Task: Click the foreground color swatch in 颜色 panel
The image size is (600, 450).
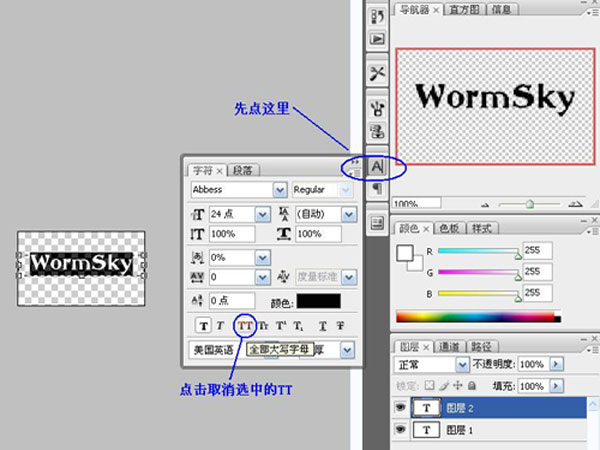Action: [x=404, y=253]
